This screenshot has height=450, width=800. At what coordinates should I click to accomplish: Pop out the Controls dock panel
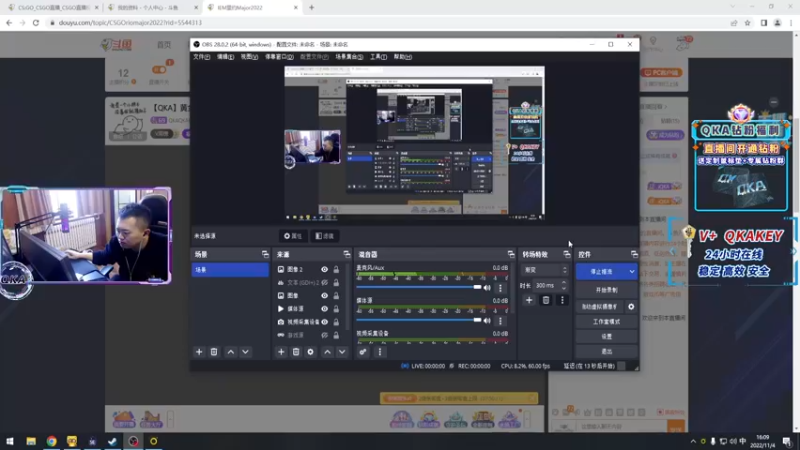tap(634, 254)
